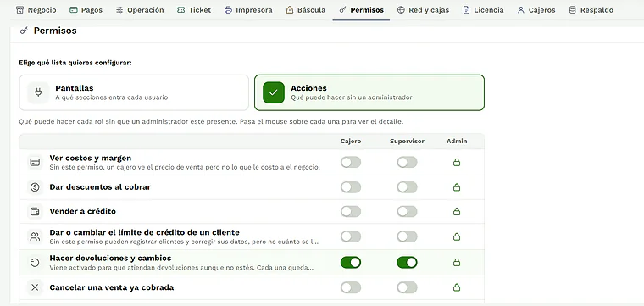This screenshot has height=306, width=644.
Task: Click the X icon for Cancelar una venta
Action: pos(35,287)
